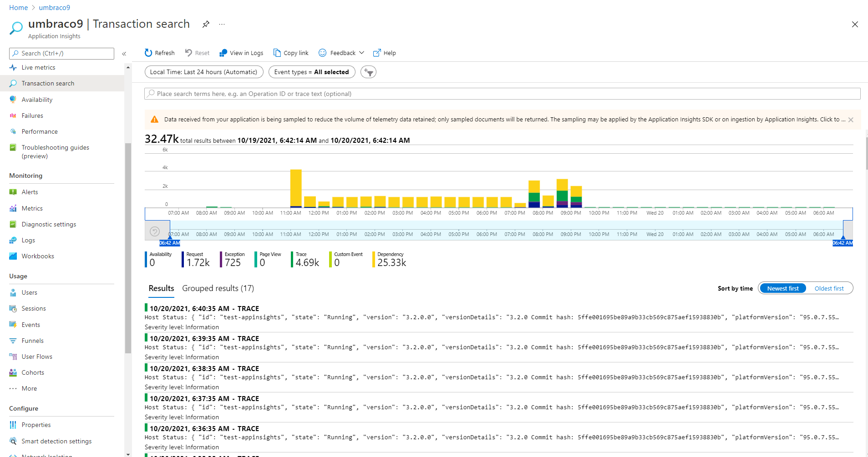Pin the Transaction search blade
Image resolution: width=868 pixels, height=457 pixels.
pyautogui.click(x=206, y=24)
